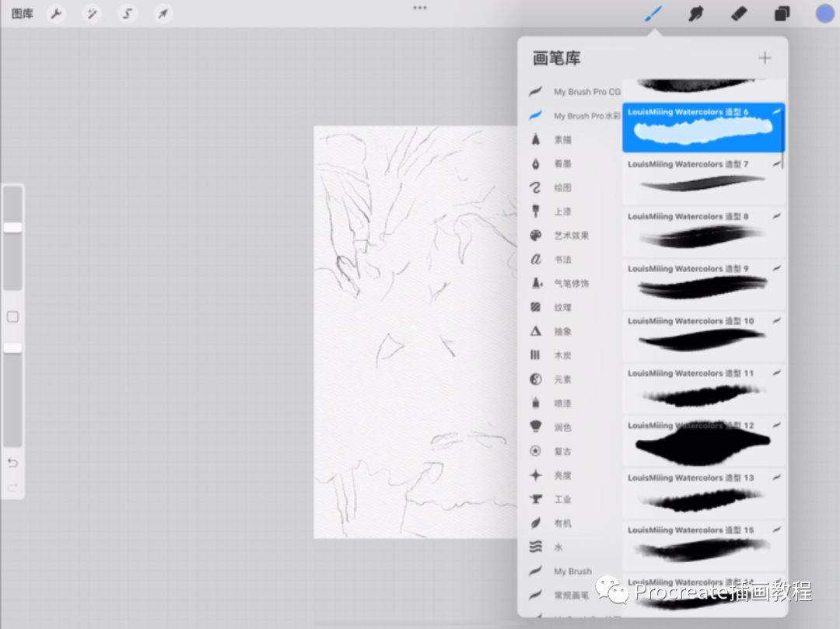
Task: Tap the redo arrow in sidebar
Action: click(x=13, y=487)
